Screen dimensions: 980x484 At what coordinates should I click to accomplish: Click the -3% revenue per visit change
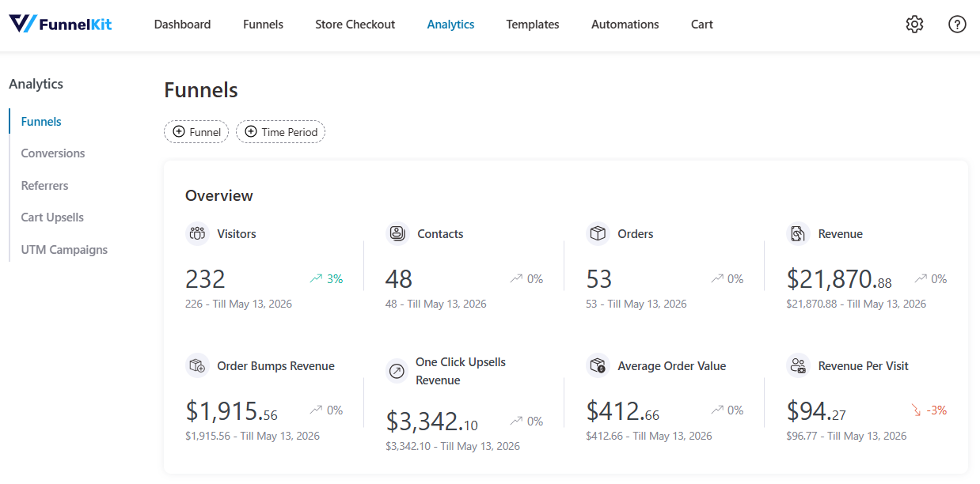pyautogui.click(x=937, y=410)
